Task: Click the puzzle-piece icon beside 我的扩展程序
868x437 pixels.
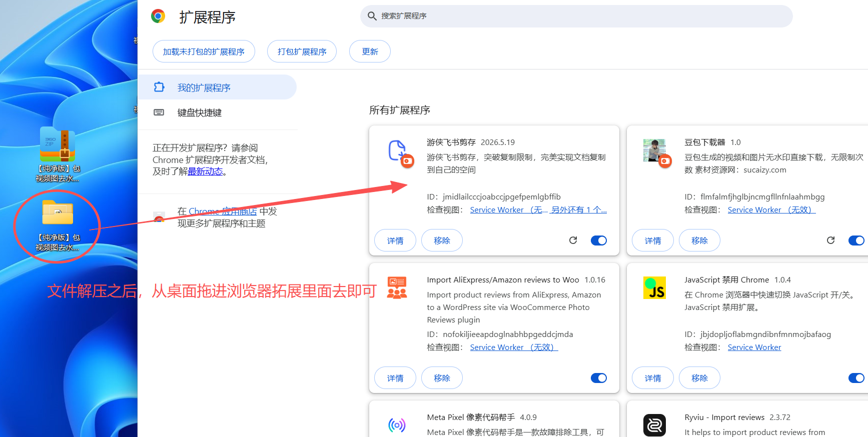Action: click(159, 87)
